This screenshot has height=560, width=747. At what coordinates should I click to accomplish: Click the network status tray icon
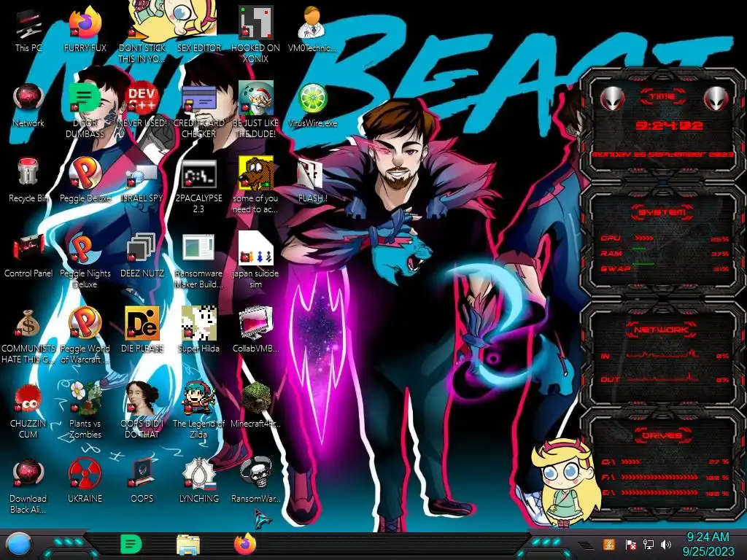coord(649,544)
